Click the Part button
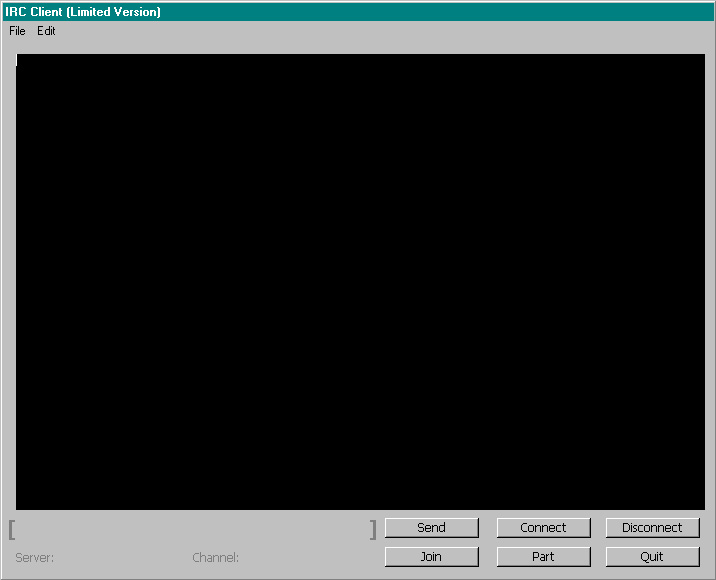Viewport: 716px width, 580px height. coord(543,557)
